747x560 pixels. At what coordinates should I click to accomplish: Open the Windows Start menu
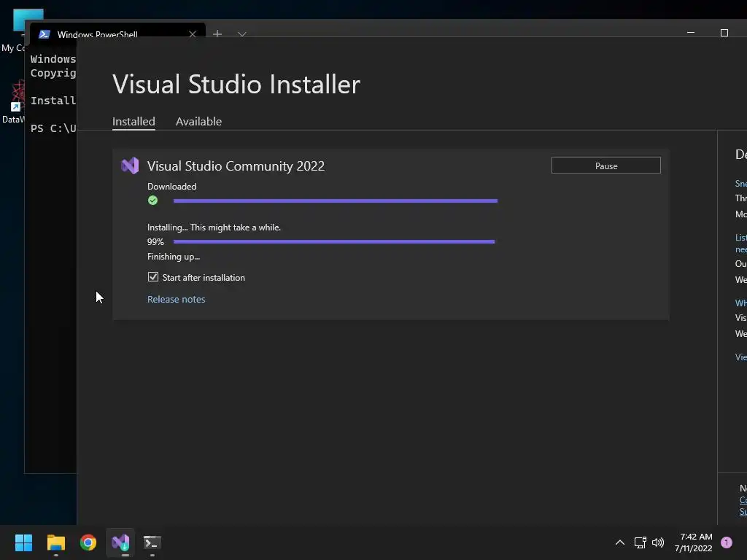pyautogui.click(x=23, y=542)
